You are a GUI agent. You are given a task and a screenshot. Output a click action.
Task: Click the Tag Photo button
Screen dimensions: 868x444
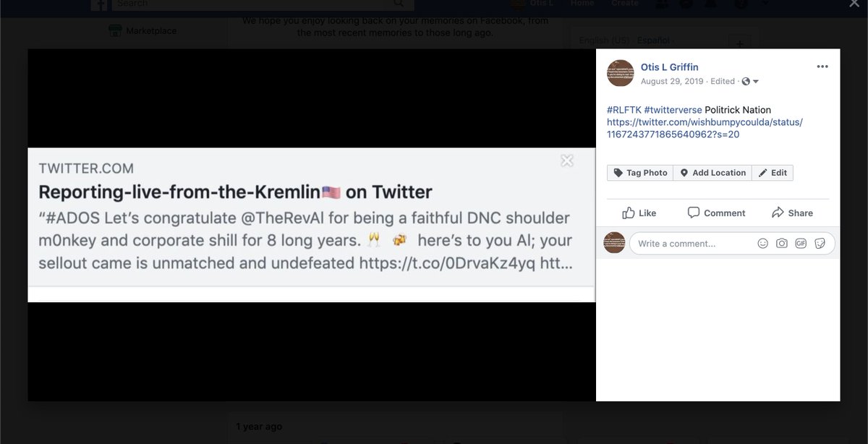click(640, 173)
